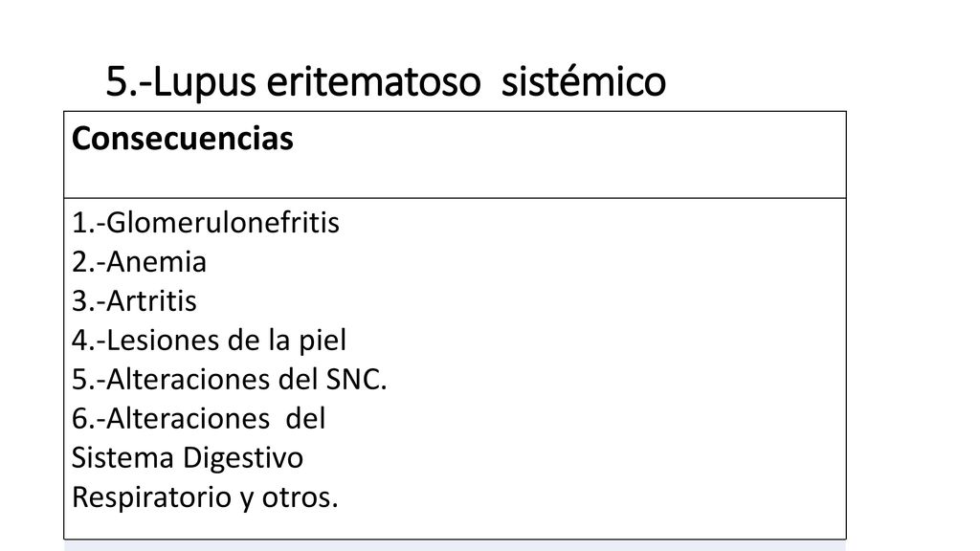
Task: Click the slide title about Lupus eritematoso sistémico
Action: (x=386, y=82)
